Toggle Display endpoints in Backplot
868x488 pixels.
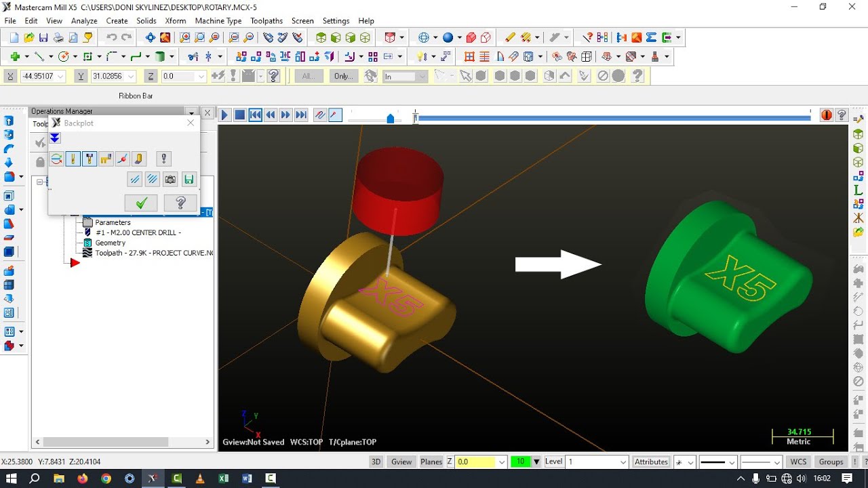[x=122, y=159]
